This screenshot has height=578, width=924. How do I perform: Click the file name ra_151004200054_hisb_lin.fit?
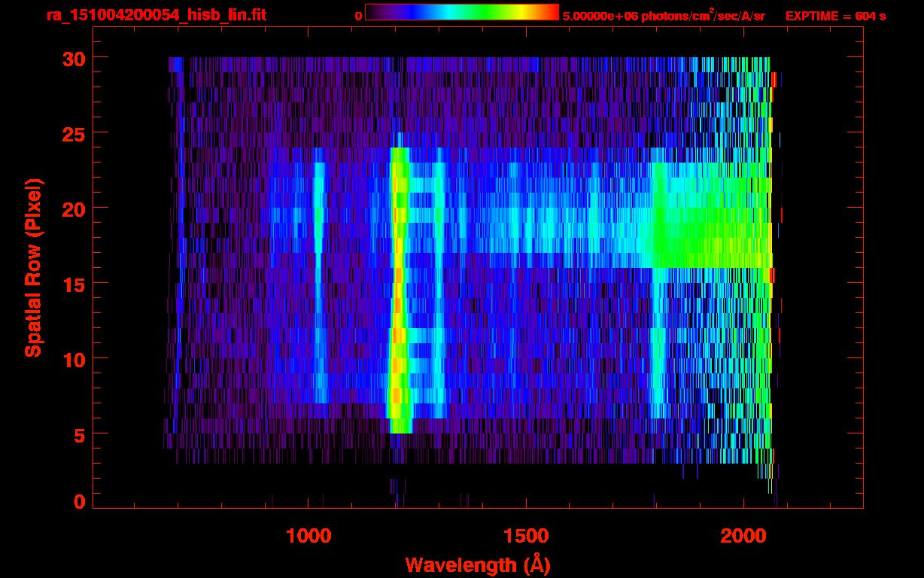pos(156,15)
